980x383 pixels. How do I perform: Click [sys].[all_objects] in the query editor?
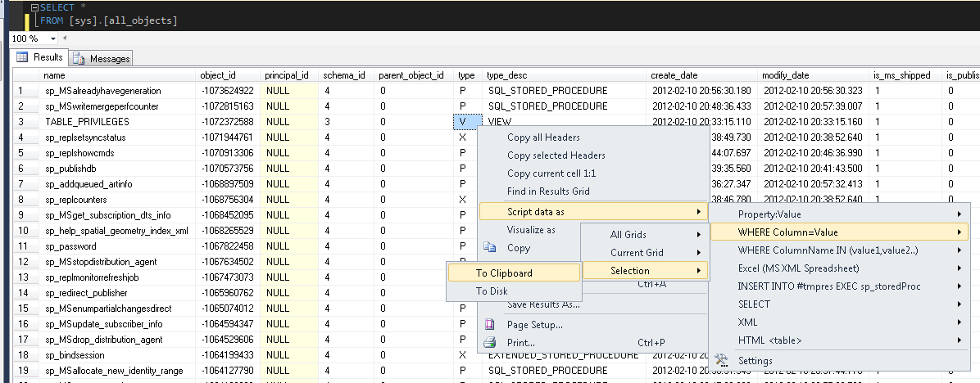pyautogui.click(x=123, y=20)
